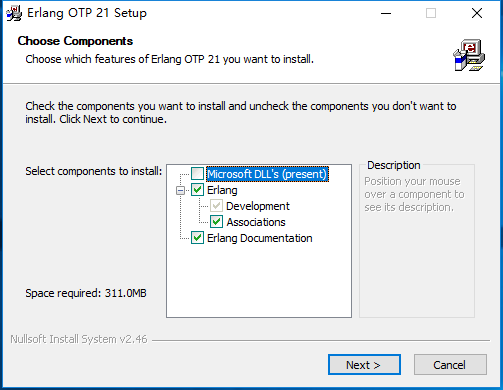Close the Erlang OTP 21 Setup window

click(477, 13)
